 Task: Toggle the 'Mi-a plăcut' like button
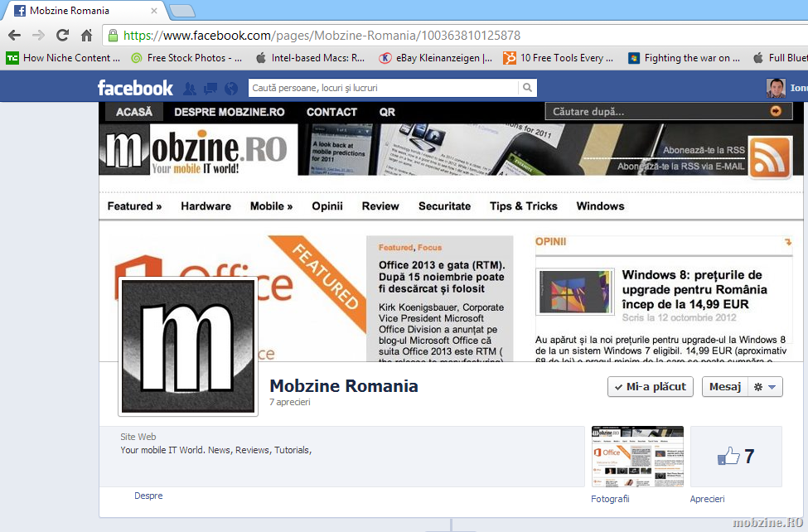click(x=651, y=387)
